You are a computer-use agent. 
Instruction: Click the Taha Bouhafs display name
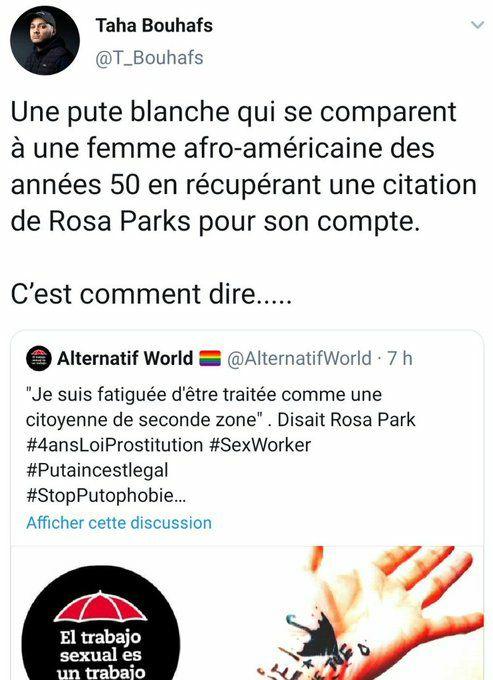tap(154, 26)
